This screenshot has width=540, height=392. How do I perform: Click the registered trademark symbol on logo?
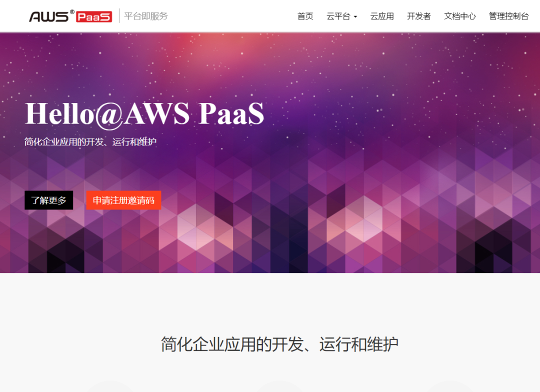(72, 11)
